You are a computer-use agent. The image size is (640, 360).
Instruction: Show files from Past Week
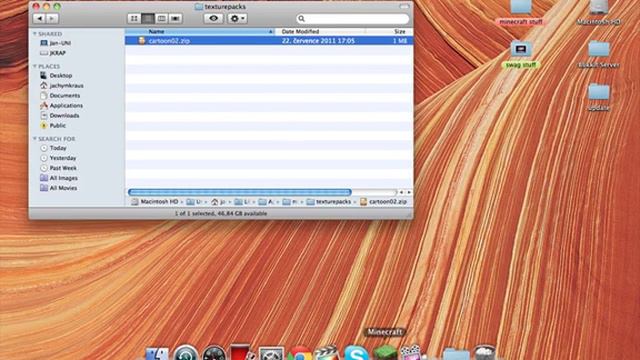tap(58, 168)
